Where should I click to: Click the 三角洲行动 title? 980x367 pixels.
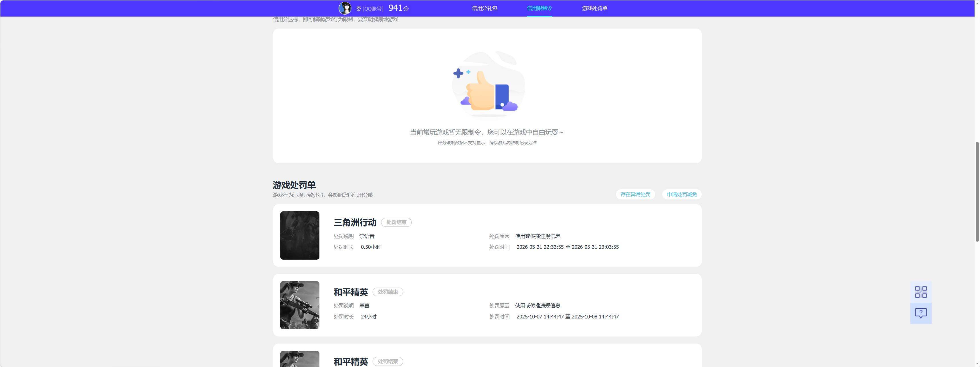pos(355,222)
